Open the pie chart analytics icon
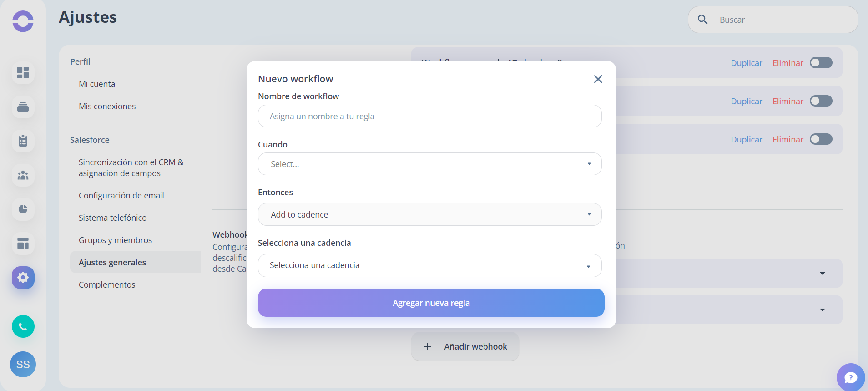This screenshot has width=868, height=391. pos(23,209)
